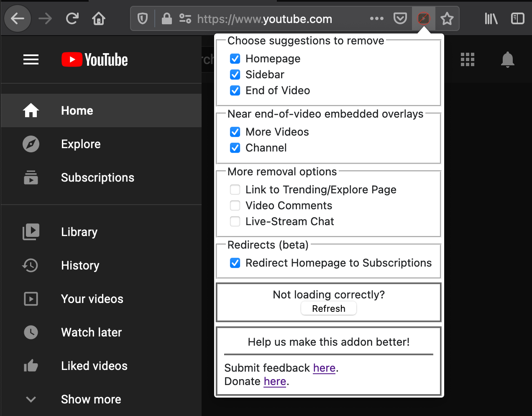Viewport: 532px width, 416px height.
Task: Click the YouTube logo
Action: click(95, 60)
